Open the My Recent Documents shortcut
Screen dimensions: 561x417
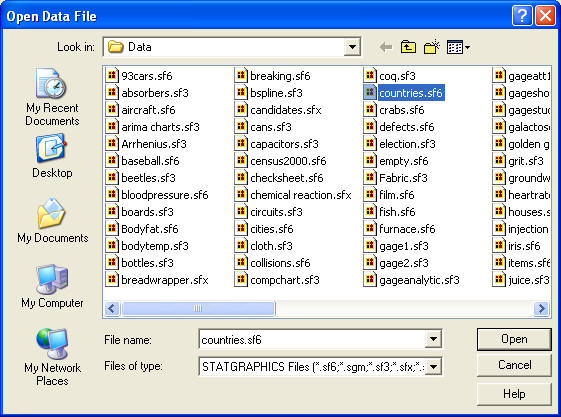52,97
